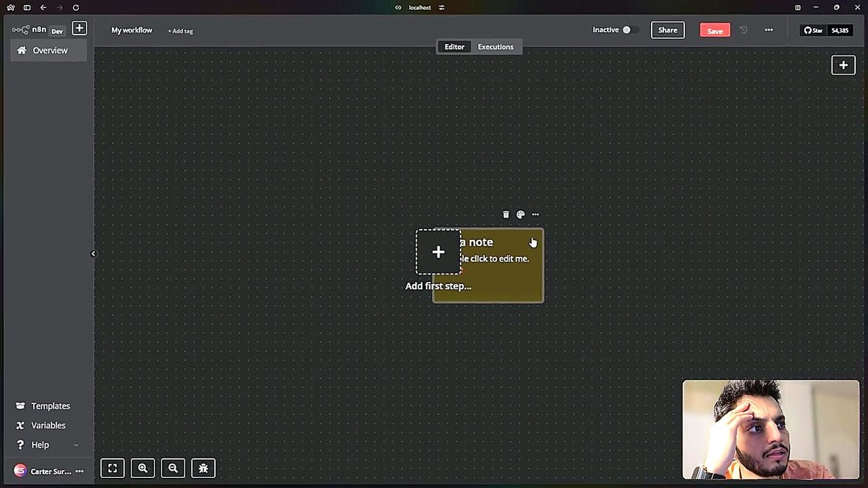Click the Carter Sur… user avatar
The width and height of the screenshot is (868, 488).
pos(20,471)
